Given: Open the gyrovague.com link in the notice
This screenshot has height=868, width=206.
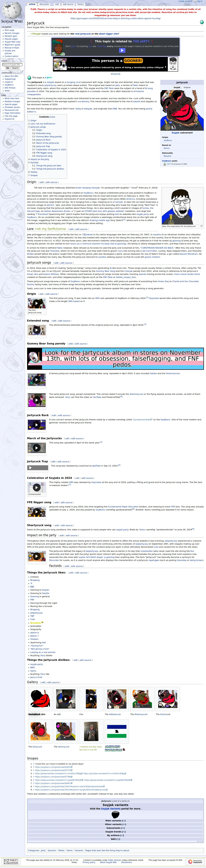Looking at the screenshot, I should [x=115, y=19].
